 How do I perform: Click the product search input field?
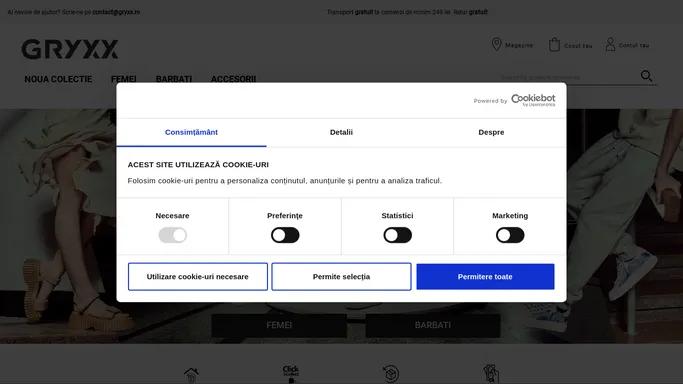click(x=568, y=77)
